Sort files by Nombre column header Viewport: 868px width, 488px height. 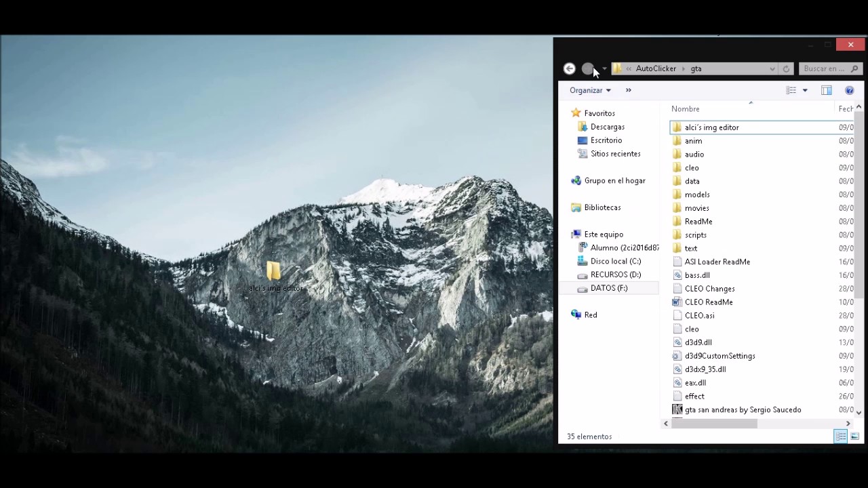tap(686, 108)
